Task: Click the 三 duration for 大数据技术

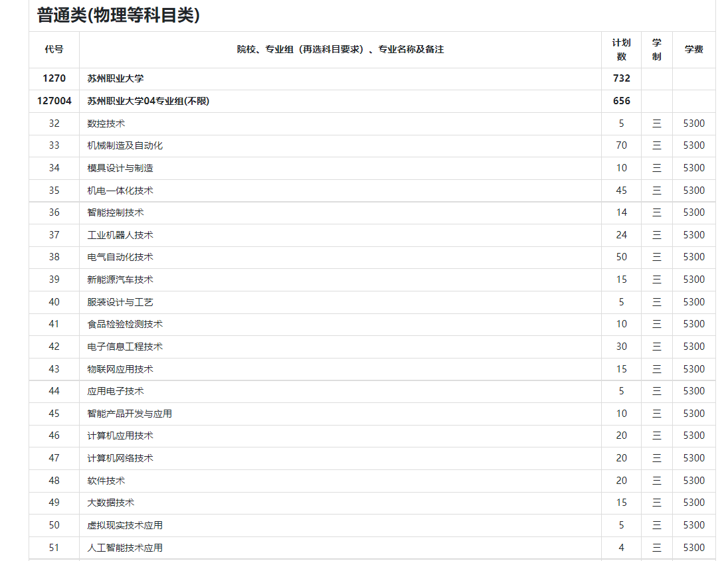Action: pyautogui.click(x=656, y=503)
